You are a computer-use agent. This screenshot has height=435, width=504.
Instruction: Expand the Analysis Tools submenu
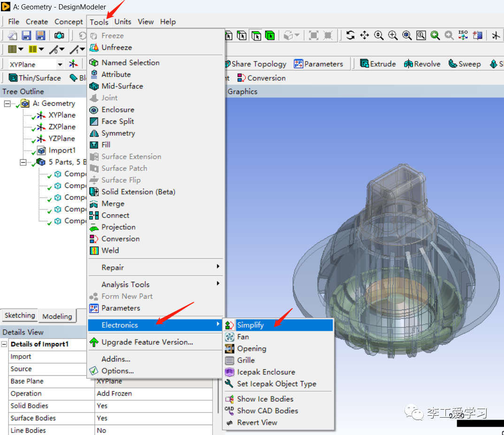[x=156, y=284]
